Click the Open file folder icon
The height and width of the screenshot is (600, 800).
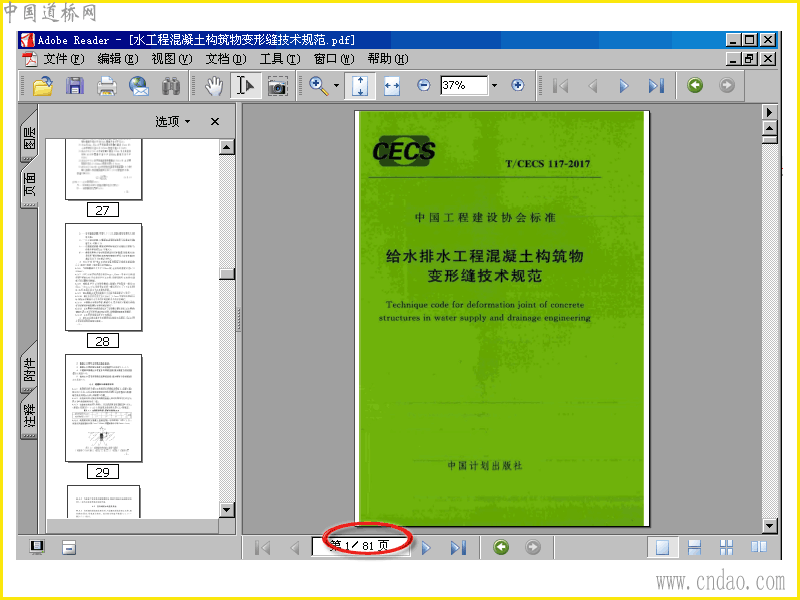pyautogui.click(x=43, y=85)
